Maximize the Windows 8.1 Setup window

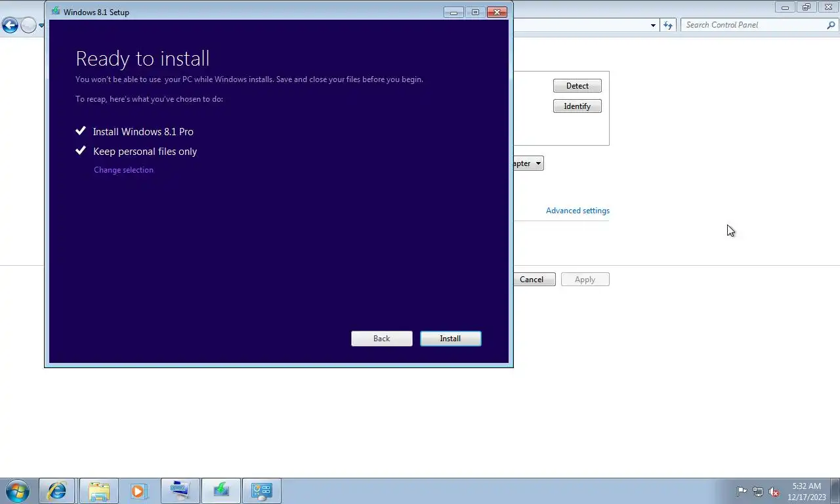[475, 12]
